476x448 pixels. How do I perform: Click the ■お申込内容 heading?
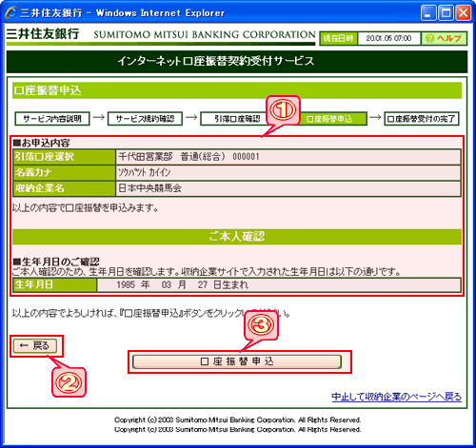41,143
